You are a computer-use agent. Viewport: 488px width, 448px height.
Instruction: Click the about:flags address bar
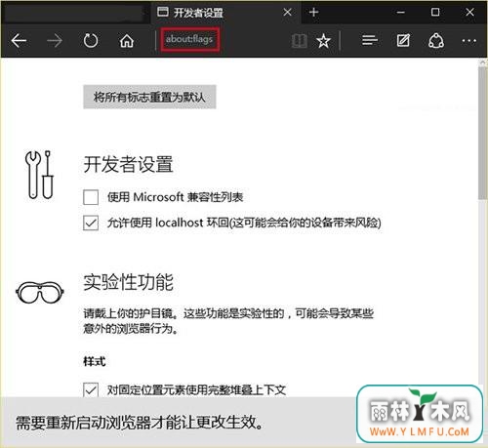pos(189,40)
